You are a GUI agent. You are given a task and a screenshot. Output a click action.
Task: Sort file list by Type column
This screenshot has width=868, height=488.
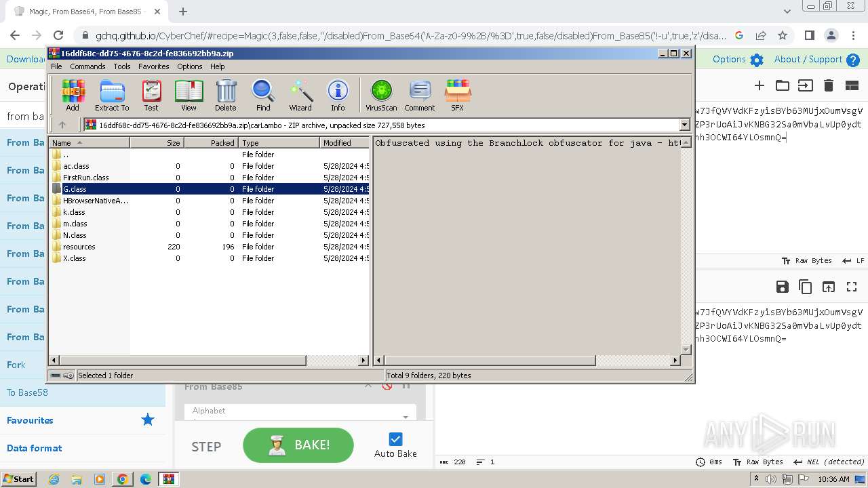point(279,143)
